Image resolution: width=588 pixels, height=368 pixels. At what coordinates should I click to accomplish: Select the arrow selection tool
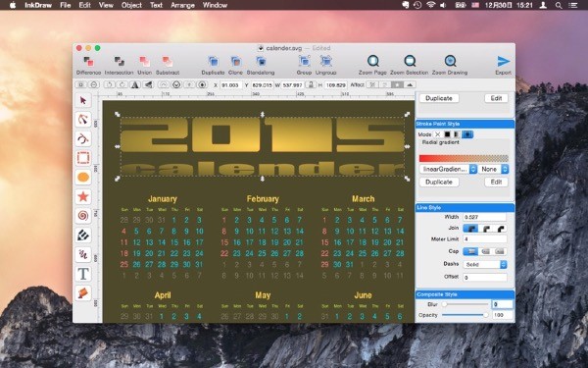point(83,100)
